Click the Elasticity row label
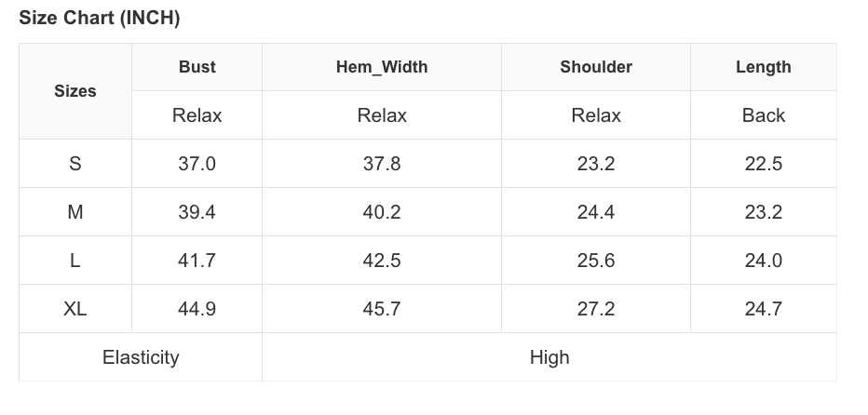 pyautogui.click(x=141, y=357)
